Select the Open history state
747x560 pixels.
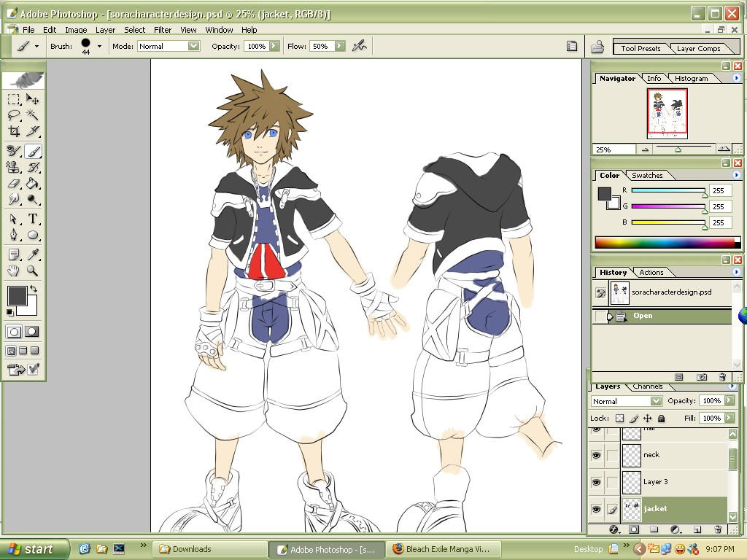click(662, 316)
